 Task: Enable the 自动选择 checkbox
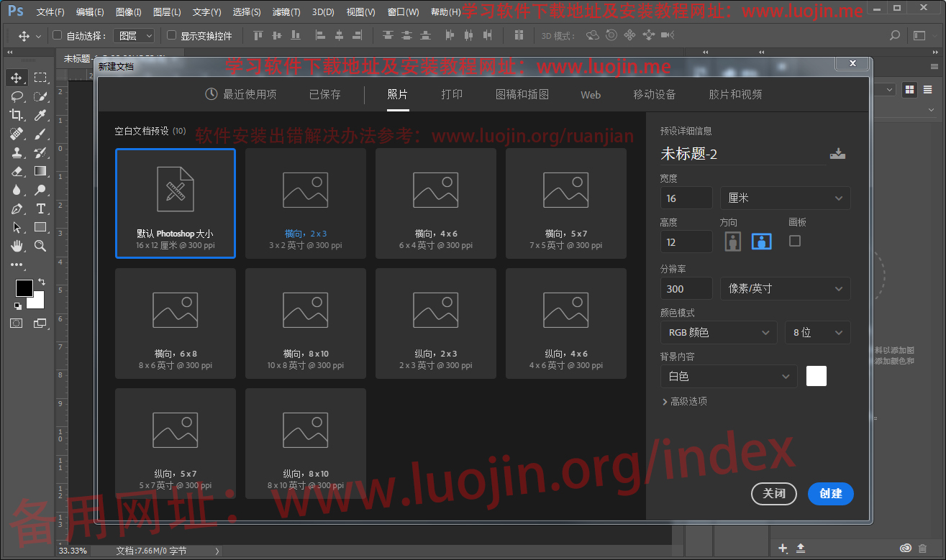click(x=58, y=35)
